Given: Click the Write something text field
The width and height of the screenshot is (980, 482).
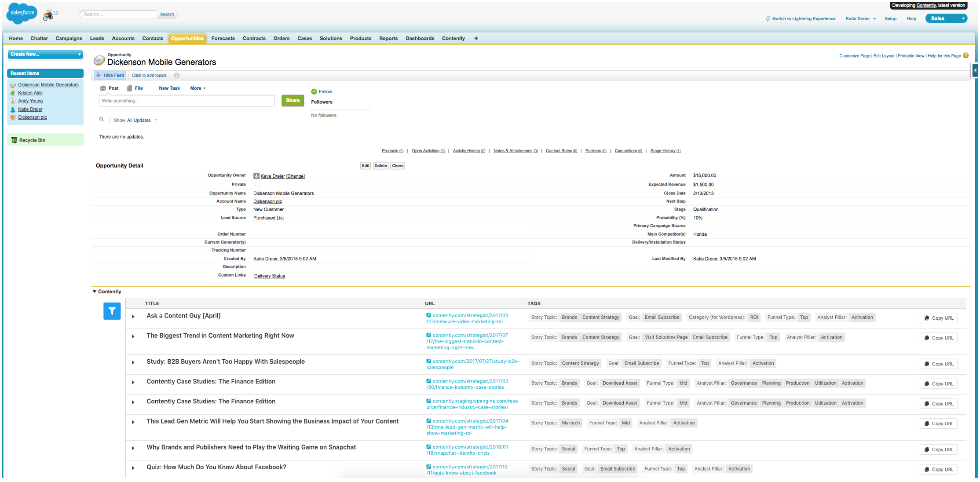Looking at the screenshot, I should point(186,101).
